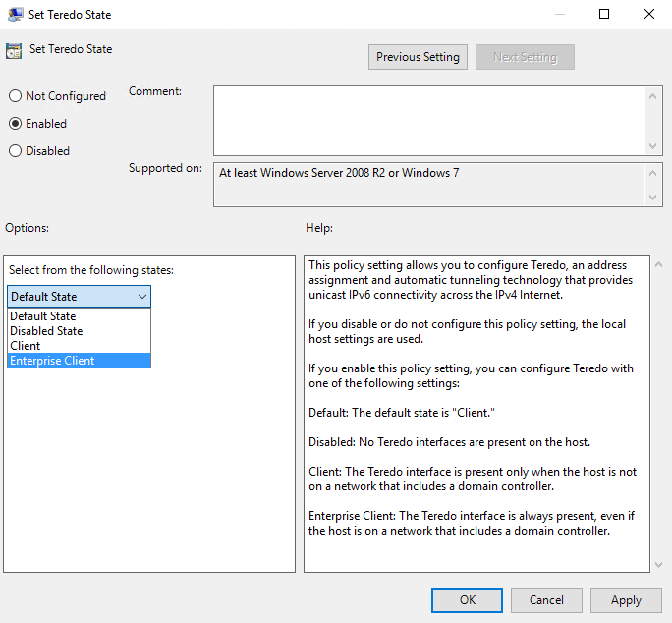Select the Disabled radio button

coord(15,151)
